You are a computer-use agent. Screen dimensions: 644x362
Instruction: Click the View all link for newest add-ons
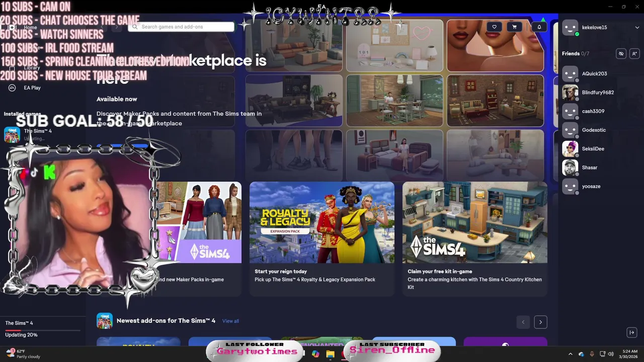tap(230, 321)
